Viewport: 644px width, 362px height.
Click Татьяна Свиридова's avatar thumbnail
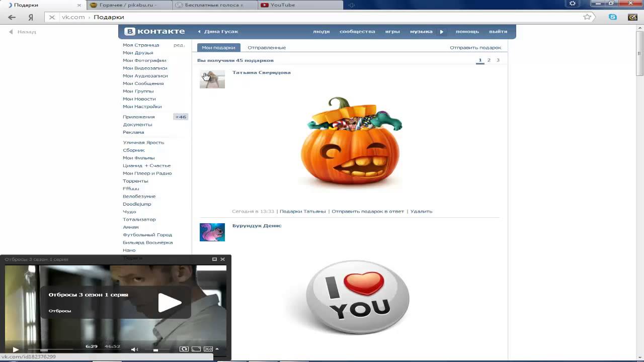point(212,79)
